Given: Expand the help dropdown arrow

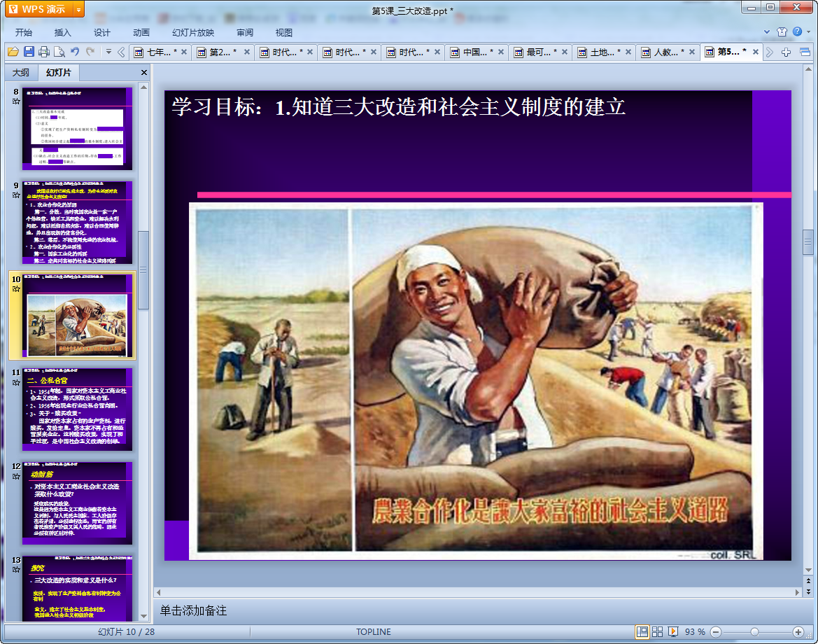Looking at the screenshot, I should click(809, 31).
